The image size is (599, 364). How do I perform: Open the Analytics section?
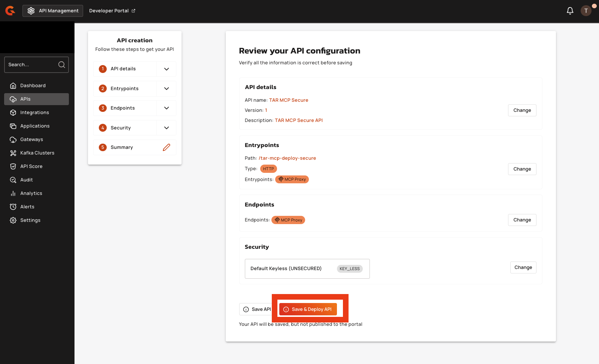pos(31,193)
